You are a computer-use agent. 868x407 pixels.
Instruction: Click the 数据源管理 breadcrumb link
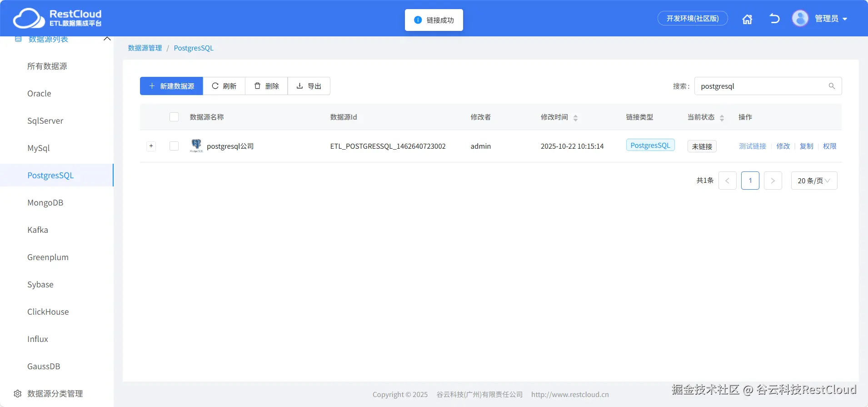pyautogui.click(x=145, y=48)
